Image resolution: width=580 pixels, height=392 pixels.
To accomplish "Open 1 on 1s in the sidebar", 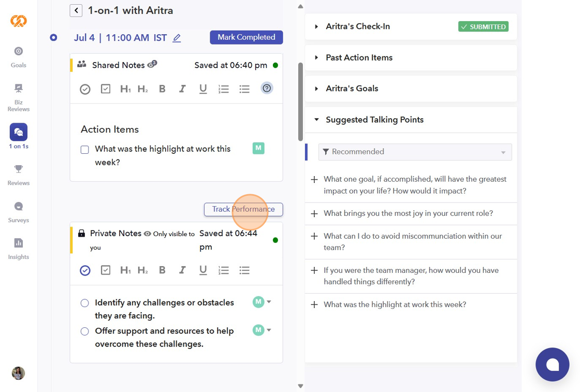I will [x=19, y=136].
